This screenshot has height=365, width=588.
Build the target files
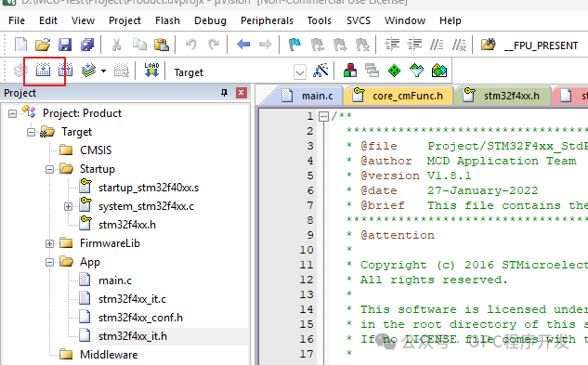coord(43,71)
